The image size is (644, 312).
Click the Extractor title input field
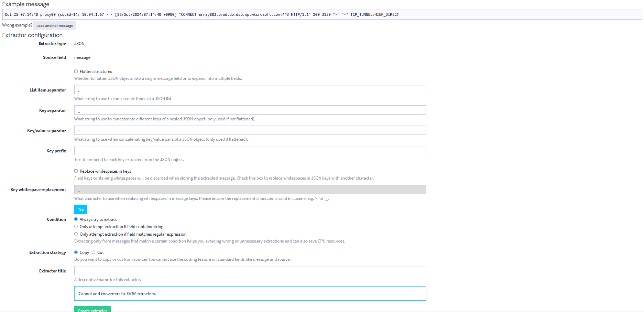pyautogui.click(x=250, y=271)
